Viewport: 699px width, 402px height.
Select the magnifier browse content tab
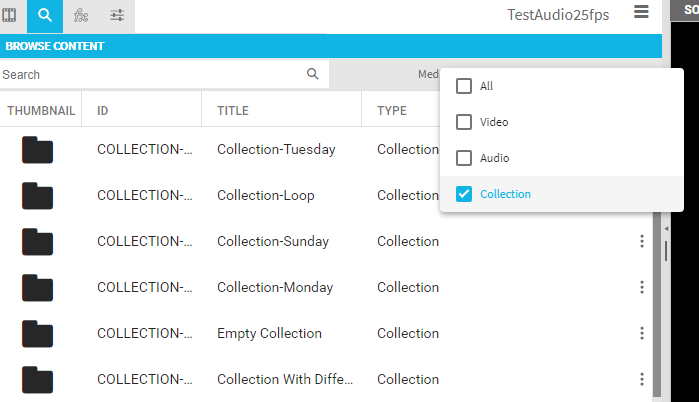tap(44, 15)
